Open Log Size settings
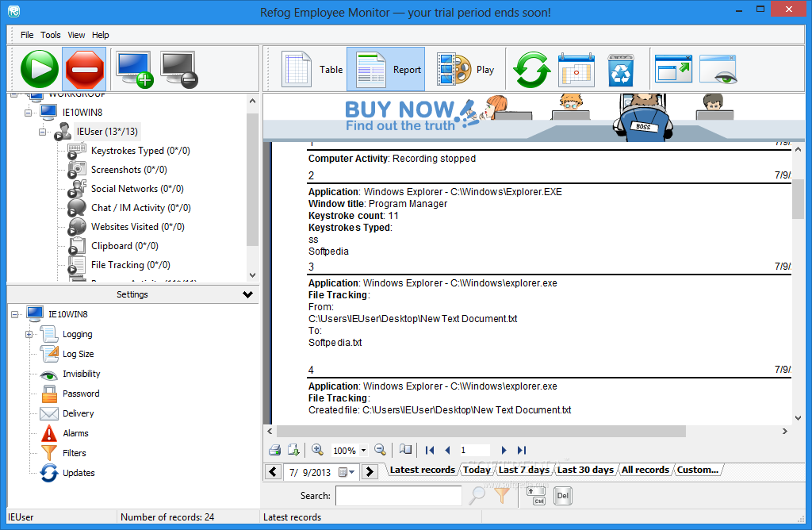The image size is (812, 530). click(x=79, y=354)
